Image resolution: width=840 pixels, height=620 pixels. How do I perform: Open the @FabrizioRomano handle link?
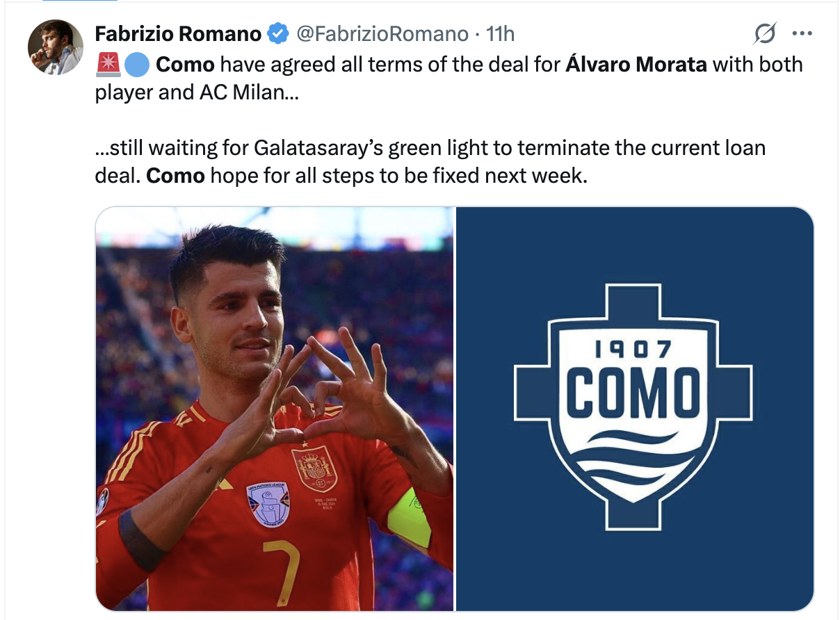[383, 33]
